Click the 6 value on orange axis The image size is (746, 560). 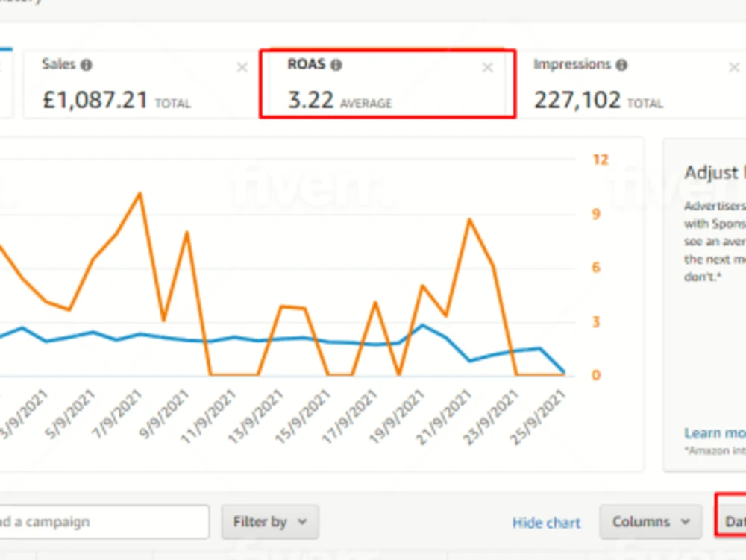click(596, 268)
